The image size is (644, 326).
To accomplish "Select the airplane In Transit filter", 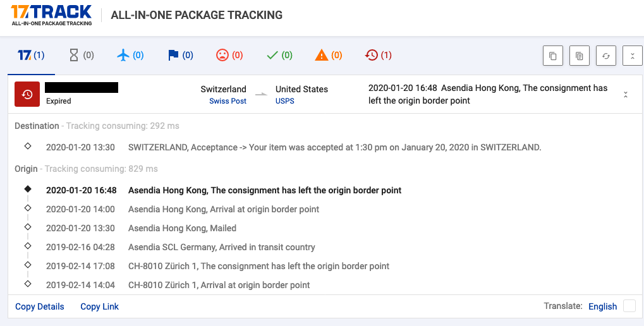I will pos(130,56).
